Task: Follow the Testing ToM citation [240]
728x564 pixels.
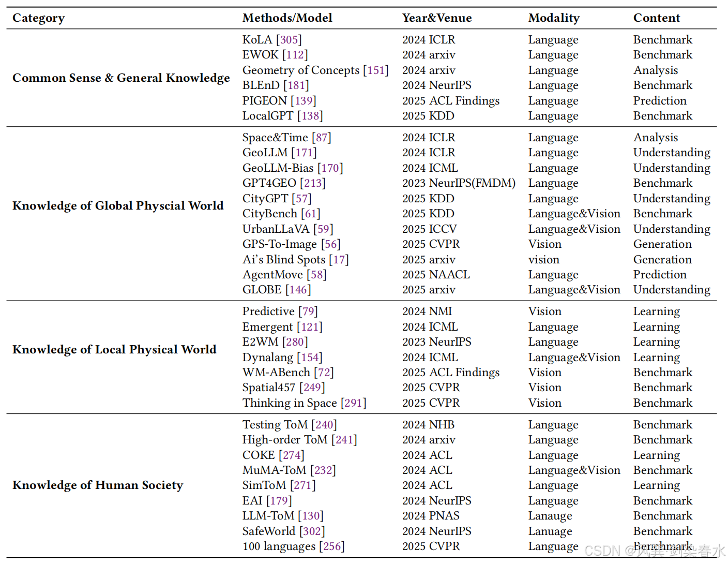Action: [x=324, y=425]
